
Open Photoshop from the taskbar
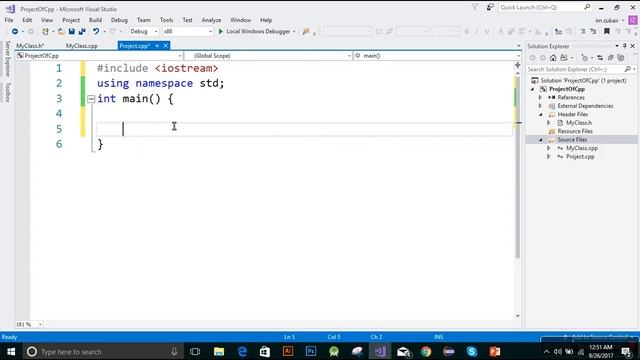point(311,351)
